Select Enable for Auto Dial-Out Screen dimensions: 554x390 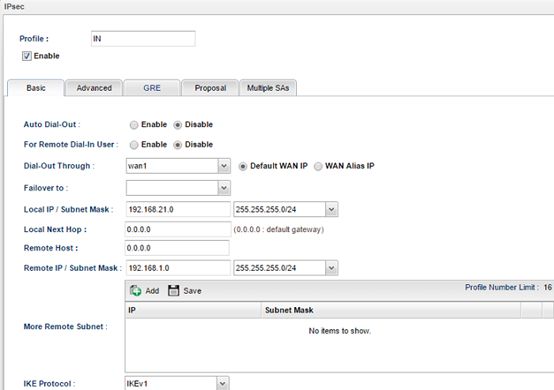[x=134, y=125]
